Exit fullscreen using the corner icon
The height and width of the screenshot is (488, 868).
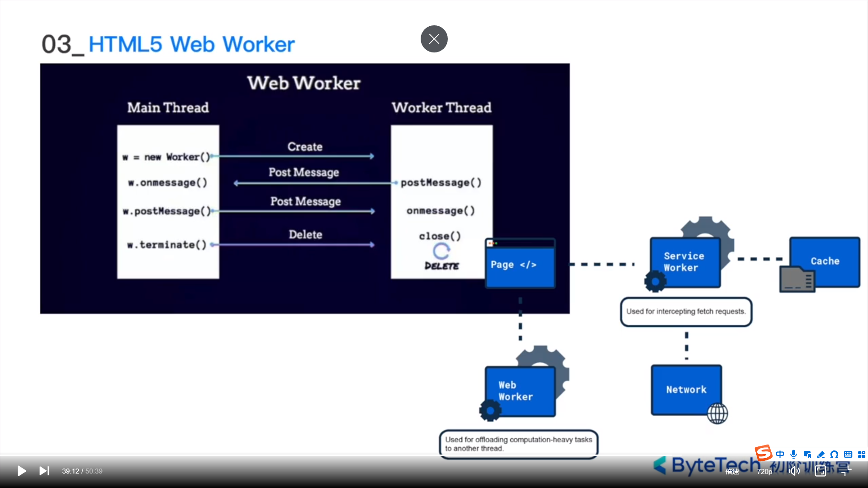click(846, 471)
